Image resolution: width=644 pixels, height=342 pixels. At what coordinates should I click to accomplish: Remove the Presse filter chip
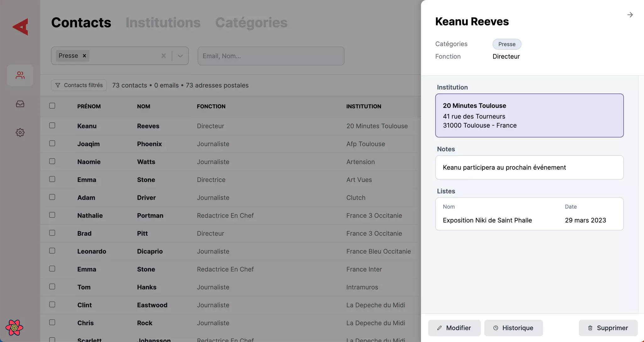click(84, 56)
